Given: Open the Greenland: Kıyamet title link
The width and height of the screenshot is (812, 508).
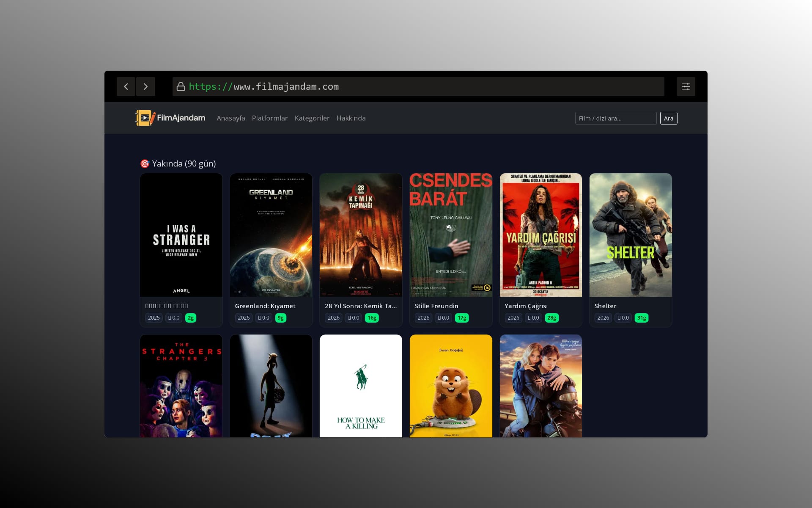Looking at the screenshot, I should 265,306.
